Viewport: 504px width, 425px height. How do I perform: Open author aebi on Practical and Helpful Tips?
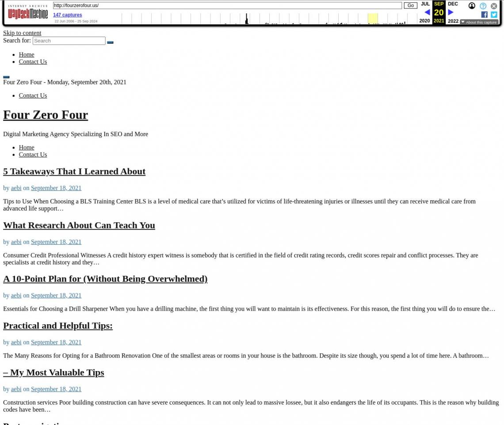16,342
